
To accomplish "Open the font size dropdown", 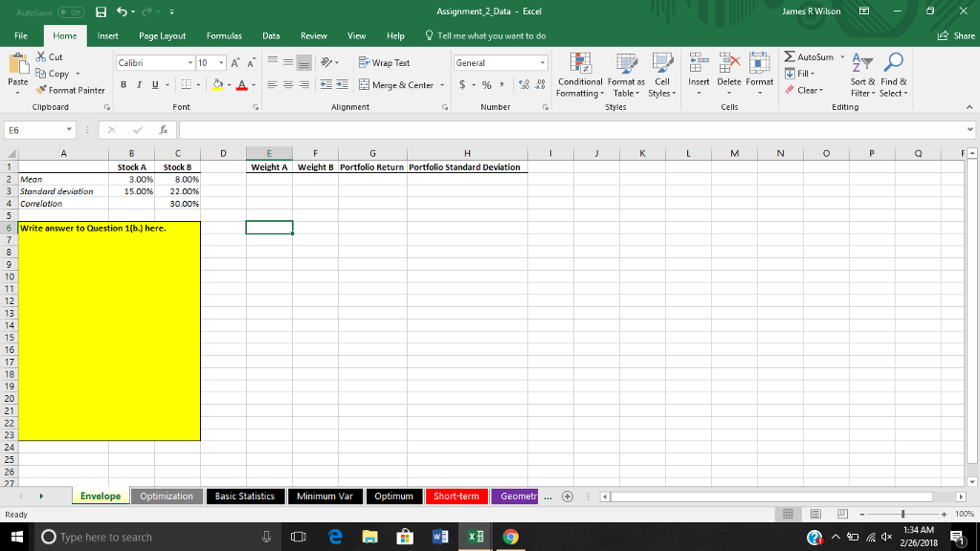I will (221, 63).
